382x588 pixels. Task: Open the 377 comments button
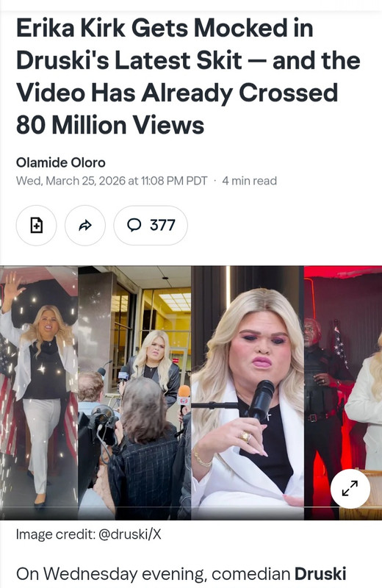click(x=151, y=226)
